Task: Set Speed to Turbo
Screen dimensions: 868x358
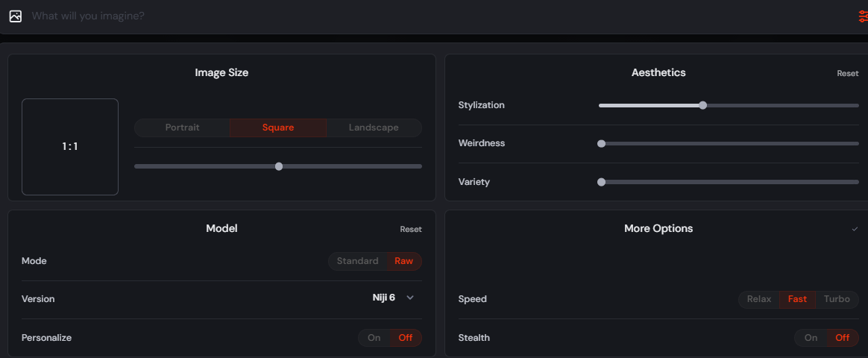Action: [x=837, y=299]
